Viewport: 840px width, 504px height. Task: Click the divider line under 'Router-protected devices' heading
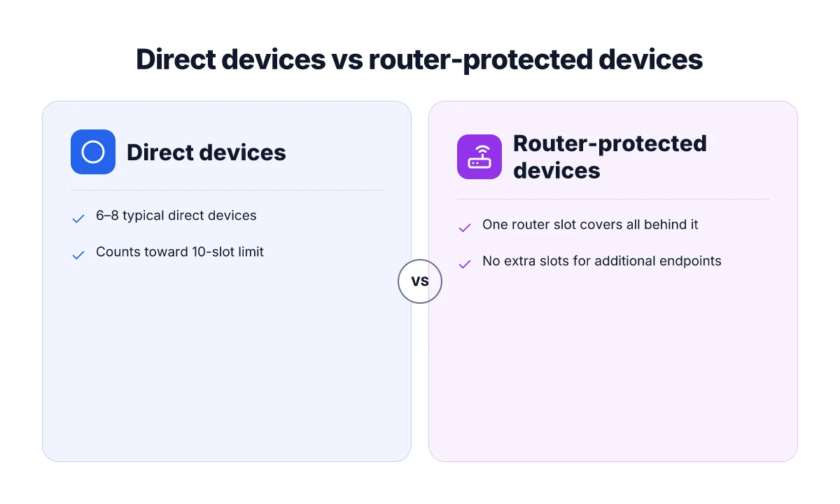613,199
